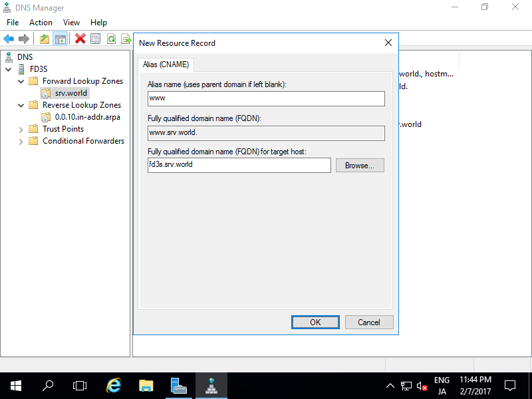The width and height of the screenshot is (532, 399).
Task: Select the Up one level folder icon
Action: pyautogui.click(x=44, y=38)
